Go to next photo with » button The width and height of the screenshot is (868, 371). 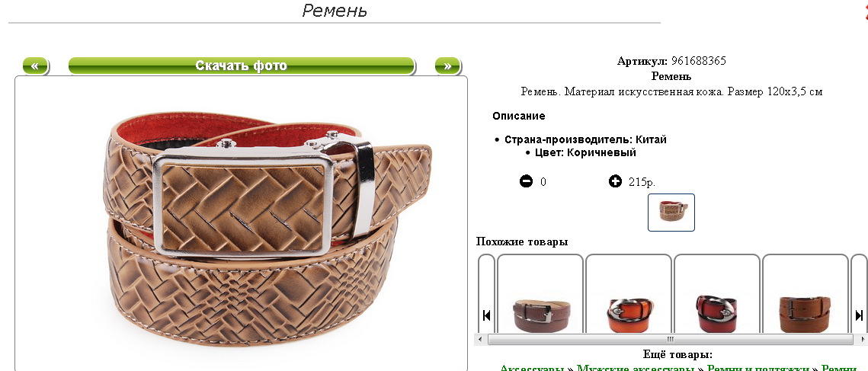(447, 66)
